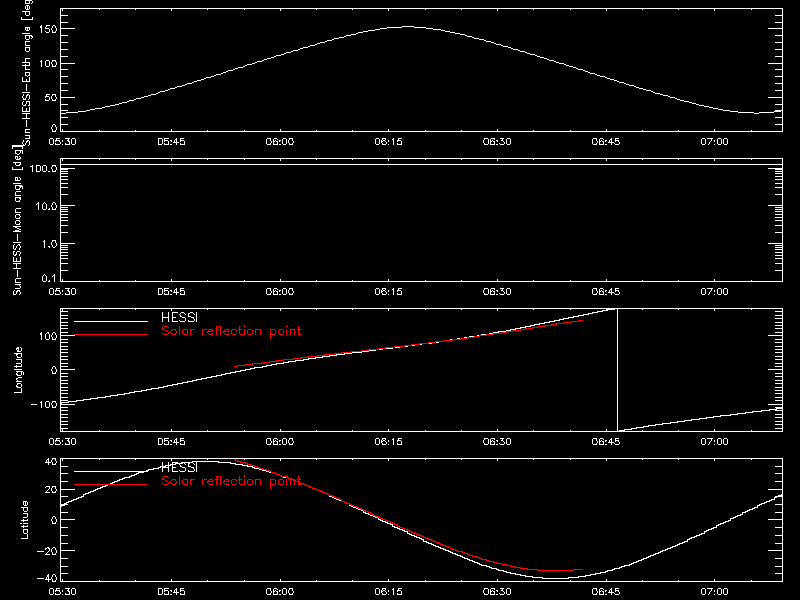Click 05:45 label below Moon angle plot

pos(171,291)
